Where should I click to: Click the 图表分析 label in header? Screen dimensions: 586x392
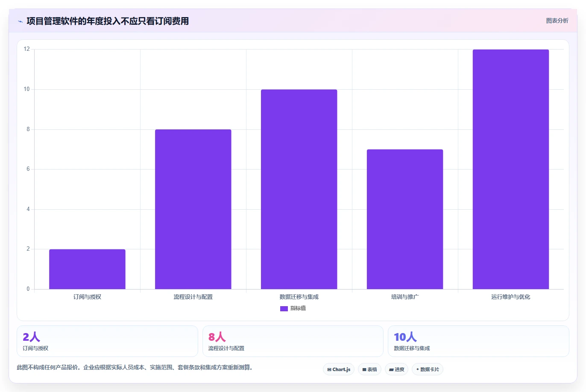pos(557,20)
